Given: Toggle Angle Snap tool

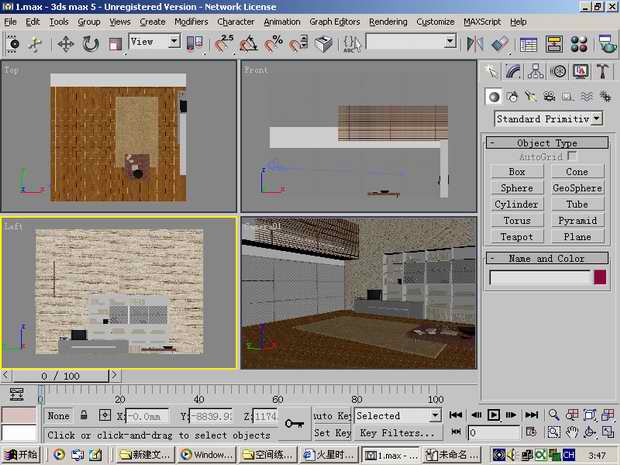Looking at the screenshot, I should point(249,43).
